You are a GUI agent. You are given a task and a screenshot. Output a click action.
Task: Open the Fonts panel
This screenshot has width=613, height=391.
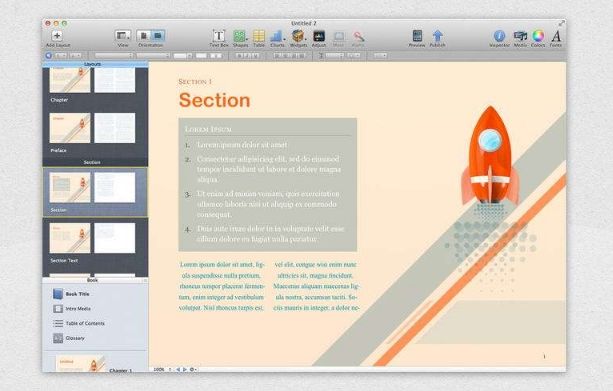[x=556, y=36]
